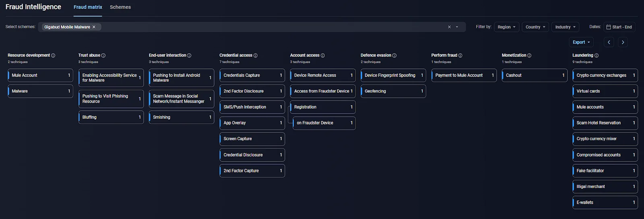Open the Export dropdown
This screenshot has height=219, width=644.
[x=581, y=42]
